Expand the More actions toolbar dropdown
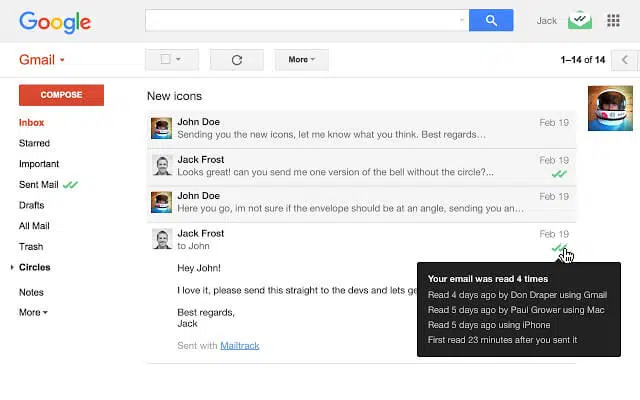640x400 pixels. click(x=301, y=60)
